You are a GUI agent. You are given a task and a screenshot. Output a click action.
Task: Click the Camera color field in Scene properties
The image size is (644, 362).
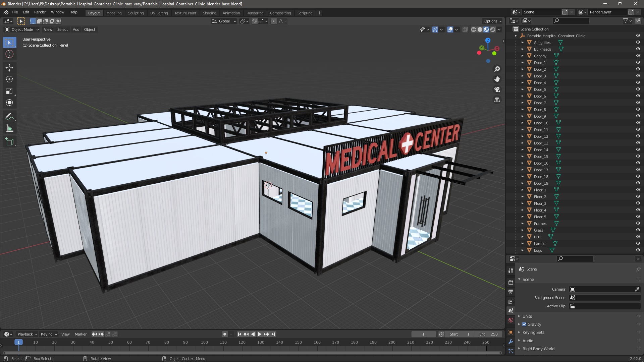(x=602, y=289)
